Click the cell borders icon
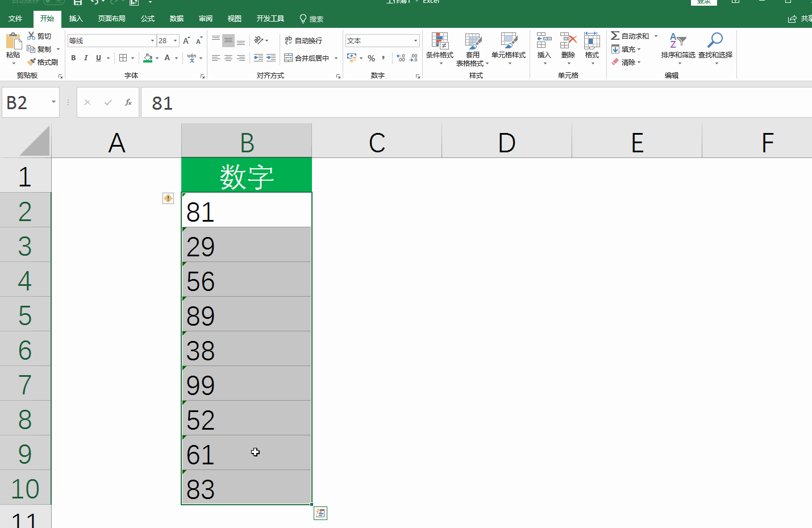 pos(123,58)
